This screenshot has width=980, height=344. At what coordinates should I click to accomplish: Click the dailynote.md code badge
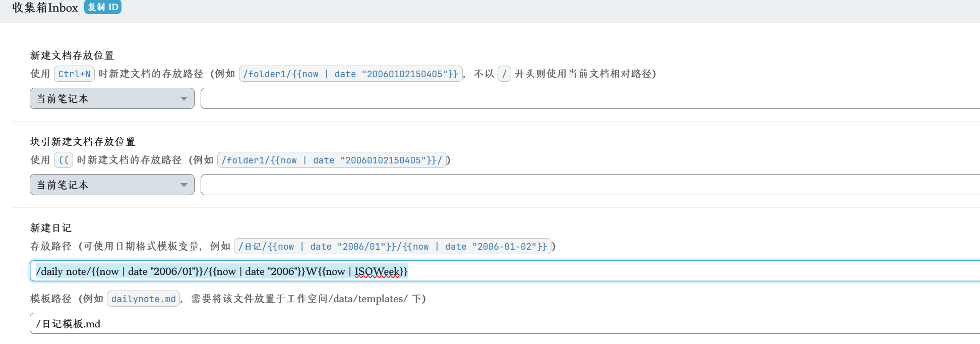click(144, 299)
